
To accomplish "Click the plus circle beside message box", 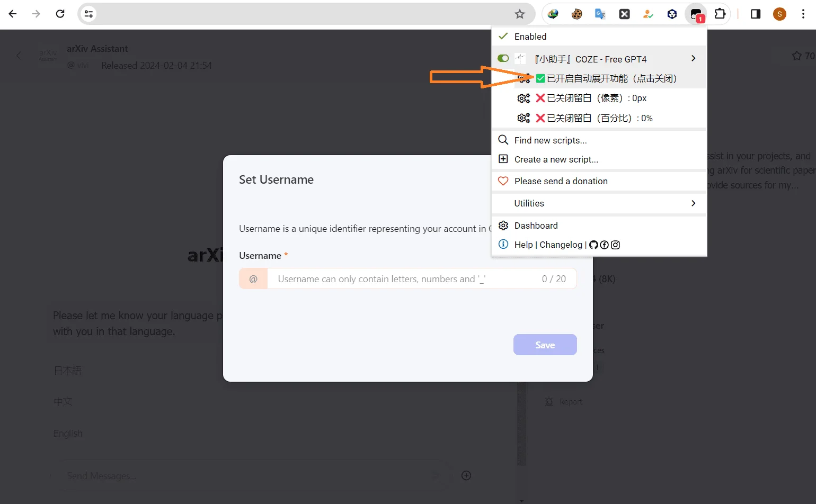I will pyautogui.click(x=466, y=475).
